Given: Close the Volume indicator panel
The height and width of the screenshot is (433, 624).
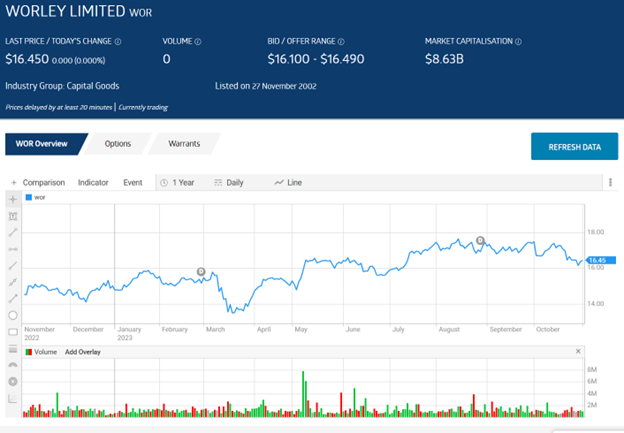Looking at the screenshot, I should (578, 351).
